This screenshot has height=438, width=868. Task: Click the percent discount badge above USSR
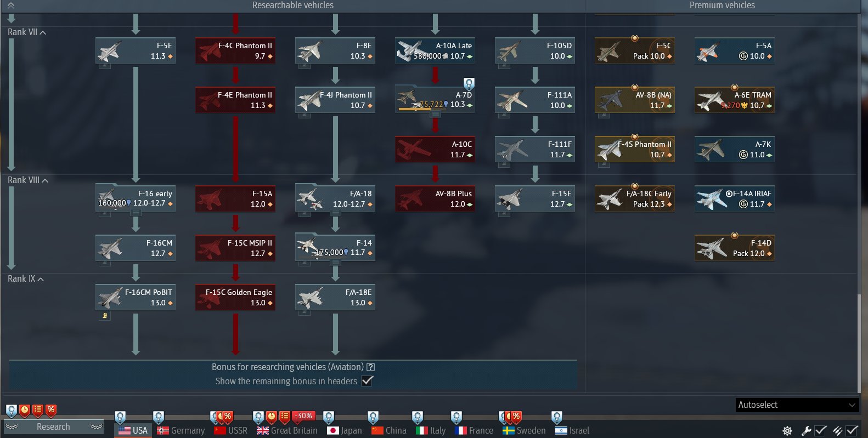(228, 417)
